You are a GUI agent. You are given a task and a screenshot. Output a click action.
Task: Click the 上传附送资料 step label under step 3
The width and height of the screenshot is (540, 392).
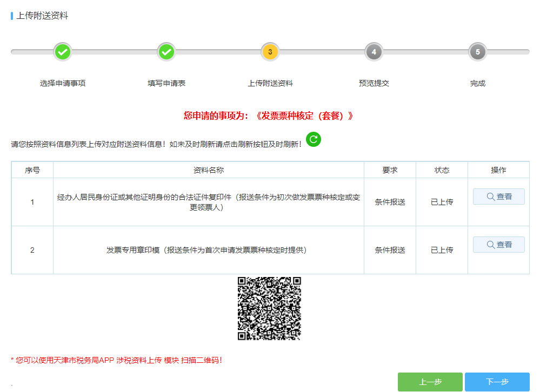[x=270, y=83]
